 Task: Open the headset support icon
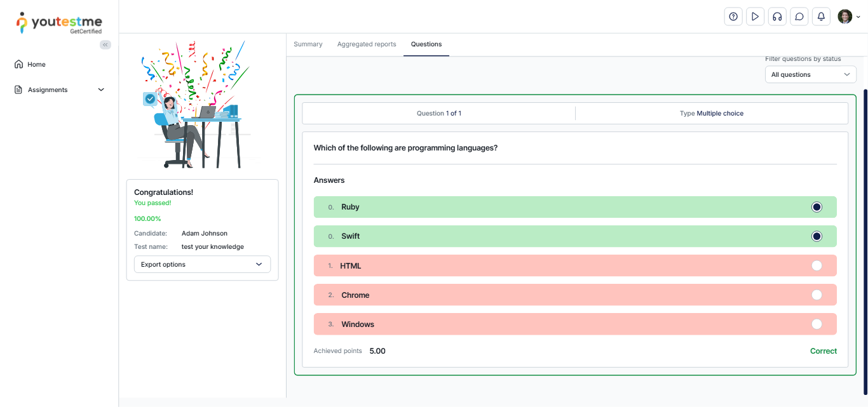click(x=776, y=17)
